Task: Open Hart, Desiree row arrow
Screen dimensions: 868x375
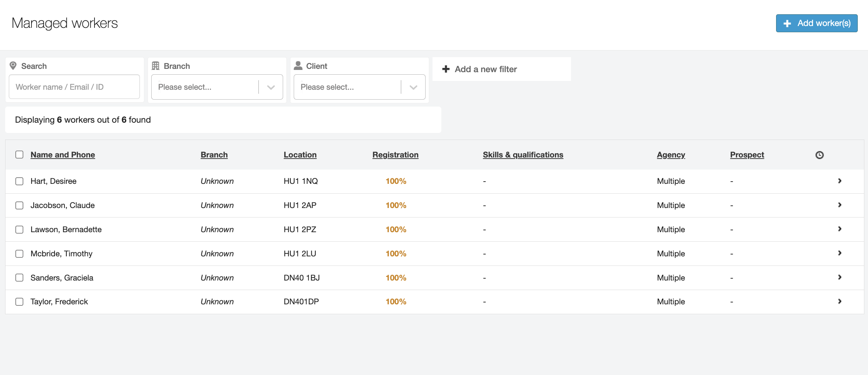Action: (x=839, y=181)
